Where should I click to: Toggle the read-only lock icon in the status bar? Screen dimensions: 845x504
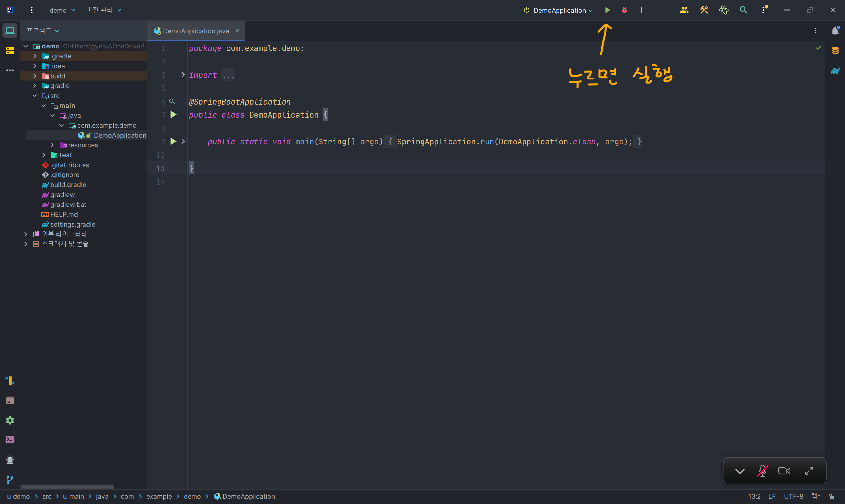[832, 496]
